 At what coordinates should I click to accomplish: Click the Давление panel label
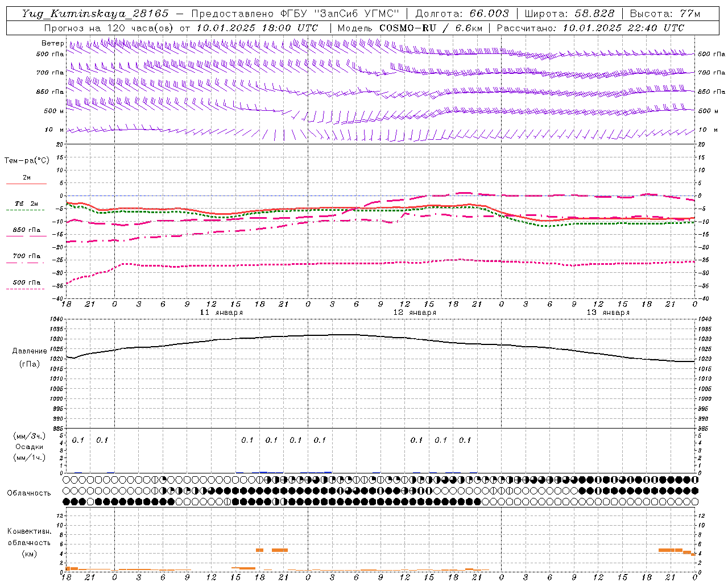point(30,351)
